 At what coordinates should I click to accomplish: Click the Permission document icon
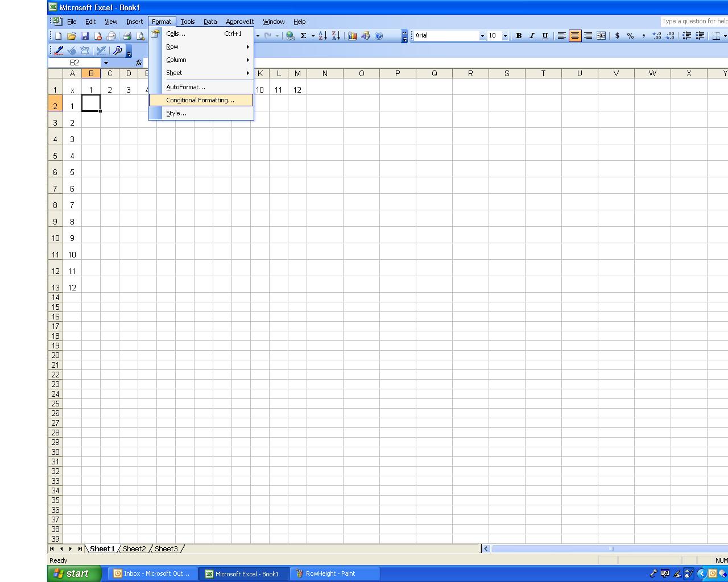[x=98, y=36]
